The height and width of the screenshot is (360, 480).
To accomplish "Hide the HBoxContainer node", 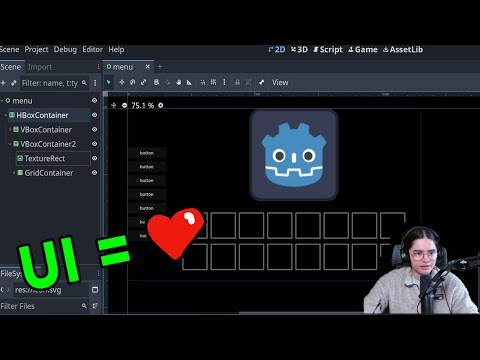I will pyautogui.click(x=95, y=115).
